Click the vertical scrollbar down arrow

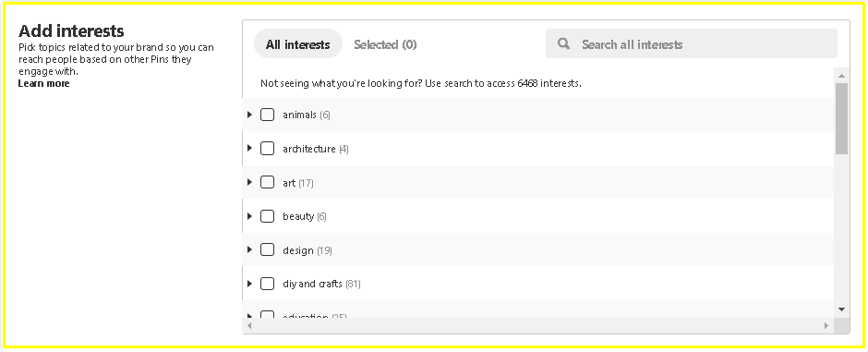[x=841, y=310]
